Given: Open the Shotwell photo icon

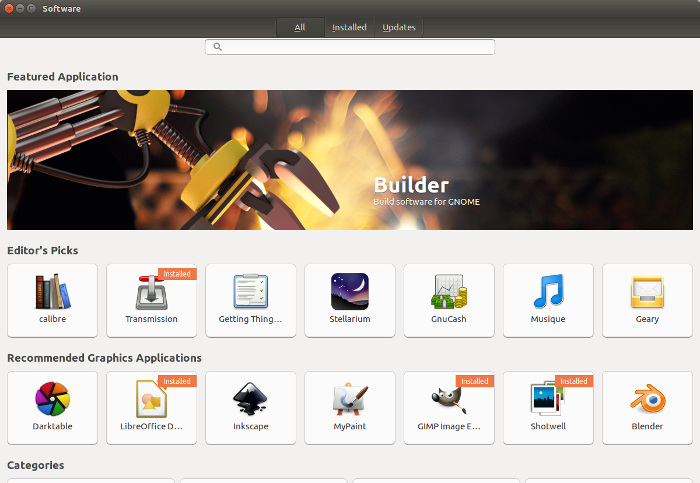Looking at the screenshot, I should click(x=547, y=399).
